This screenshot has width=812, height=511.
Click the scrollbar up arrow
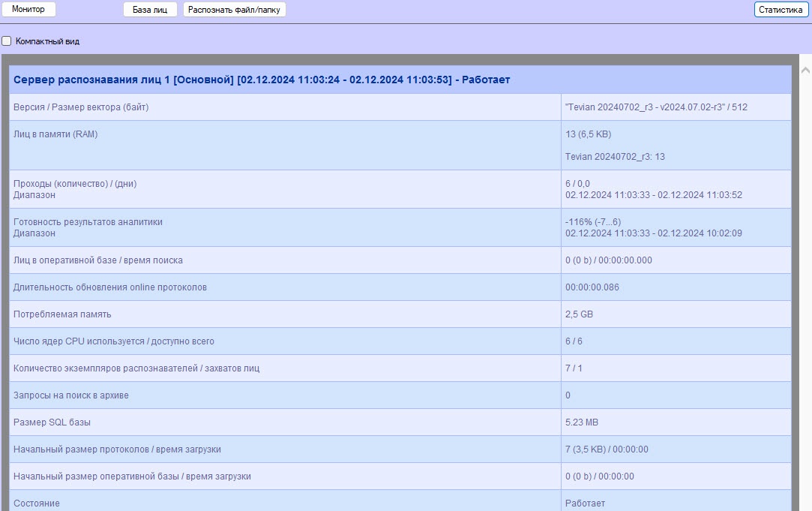(805, 71)
